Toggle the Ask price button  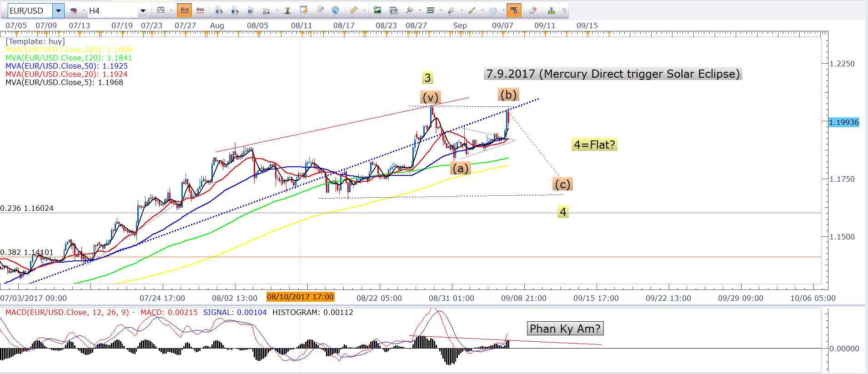pyautogui.click(x=200, y=10)
